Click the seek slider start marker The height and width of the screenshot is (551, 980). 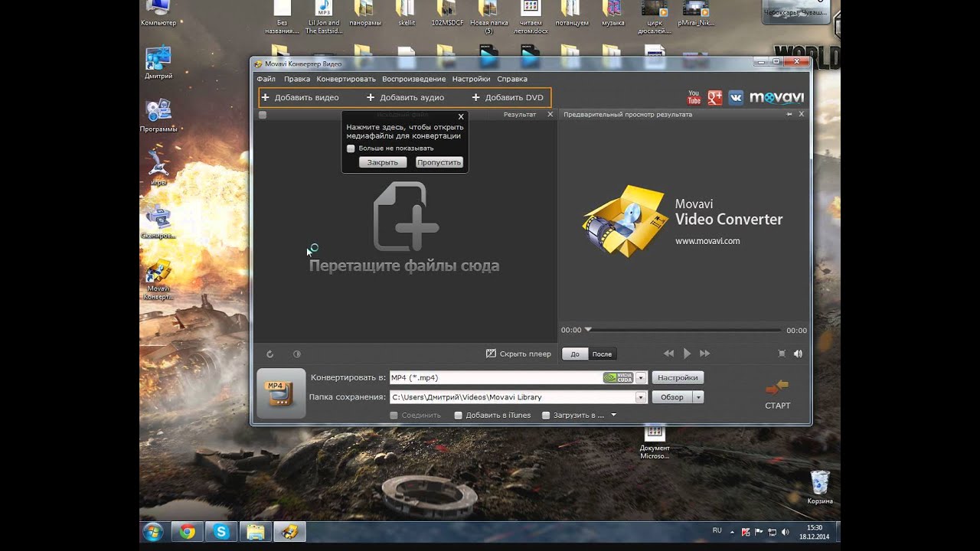click(588, 329)
